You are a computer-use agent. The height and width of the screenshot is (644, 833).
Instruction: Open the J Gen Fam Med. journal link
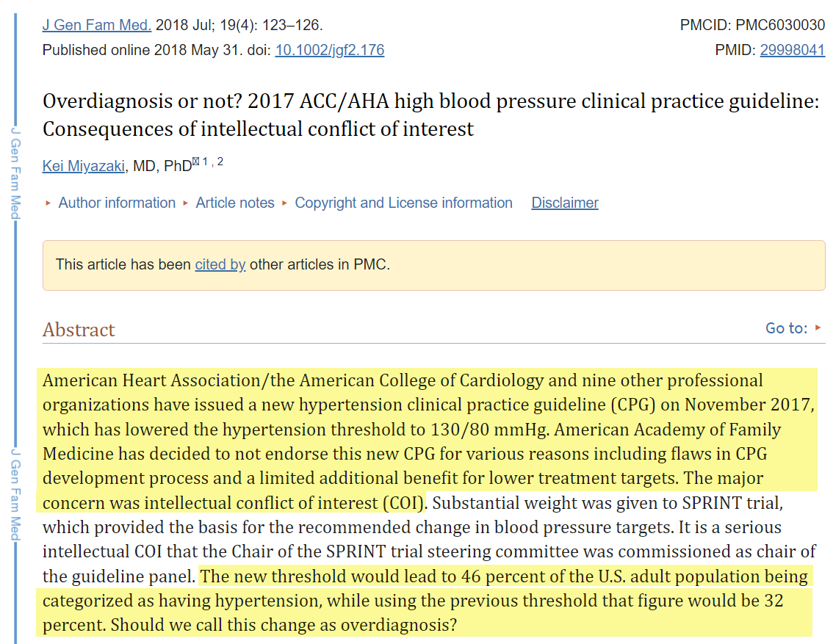pos(96,25)
